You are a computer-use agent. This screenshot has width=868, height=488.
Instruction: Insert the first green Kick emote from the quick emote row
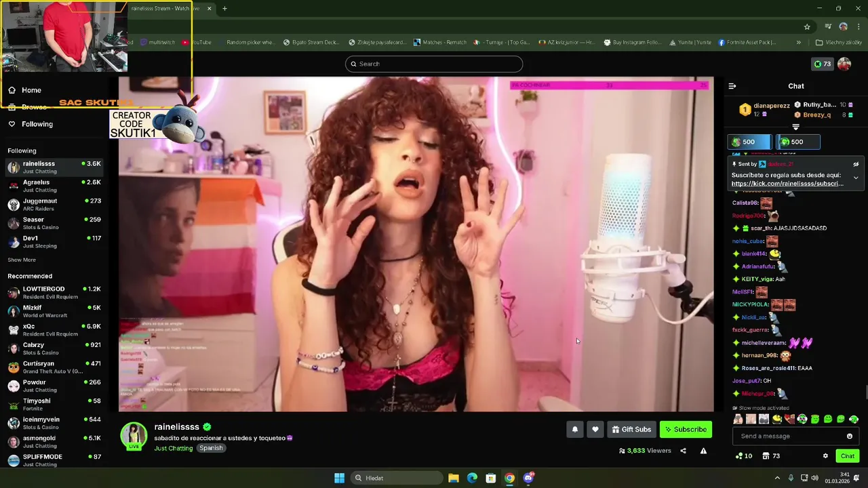click(x=802, y=420)
